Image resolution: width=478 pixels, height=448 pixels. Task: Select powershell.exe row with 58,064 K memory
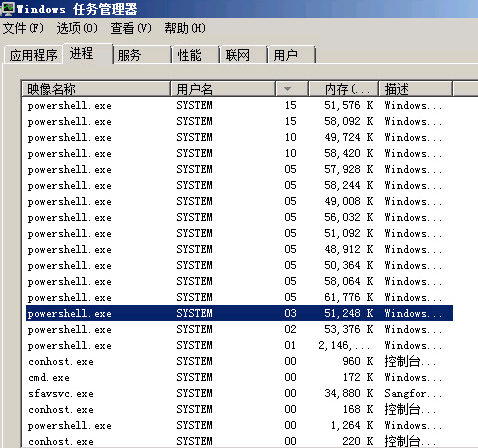(x=239, y=281)
